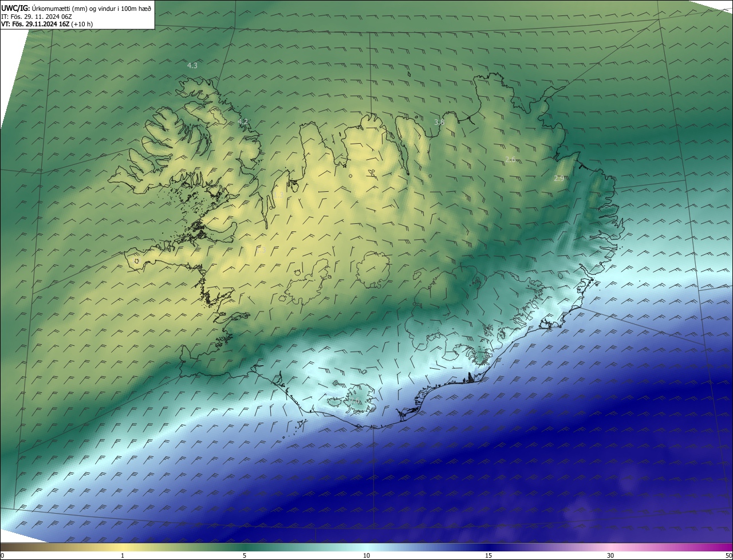Click the 2.6 precipitation value label
Screen dimensions: 733x560
tap(510, 160)
